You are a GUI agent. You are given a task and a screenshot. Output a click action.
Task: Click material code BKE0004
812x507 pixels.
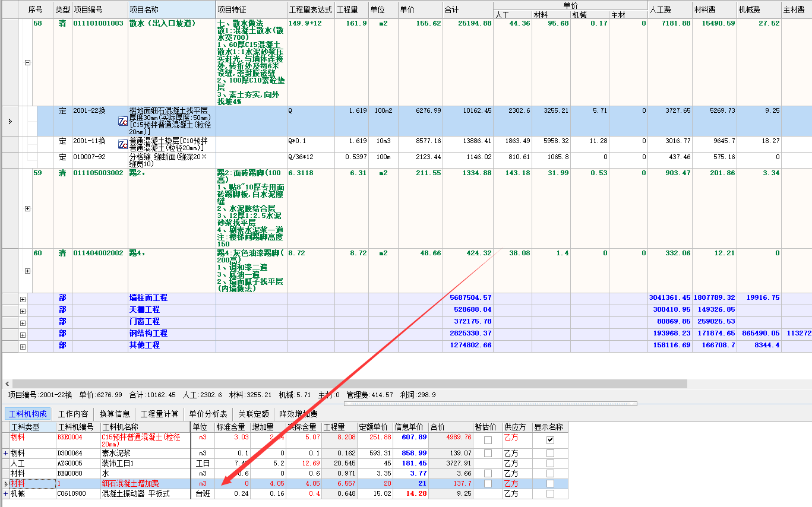[x=69, y=437]
